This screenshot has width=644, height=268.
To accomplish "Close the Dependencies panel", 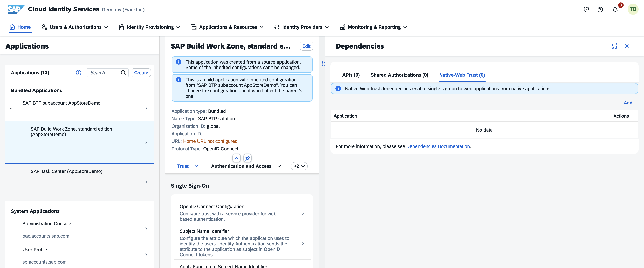I will [x=627, y=46].
